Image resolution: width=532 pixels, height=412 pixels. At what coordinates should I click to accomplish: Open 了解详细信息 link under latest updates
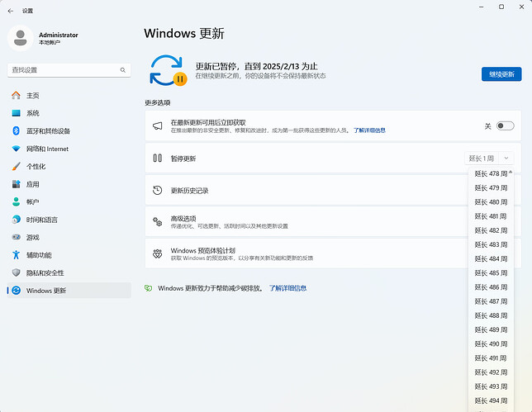pos(369,130)
